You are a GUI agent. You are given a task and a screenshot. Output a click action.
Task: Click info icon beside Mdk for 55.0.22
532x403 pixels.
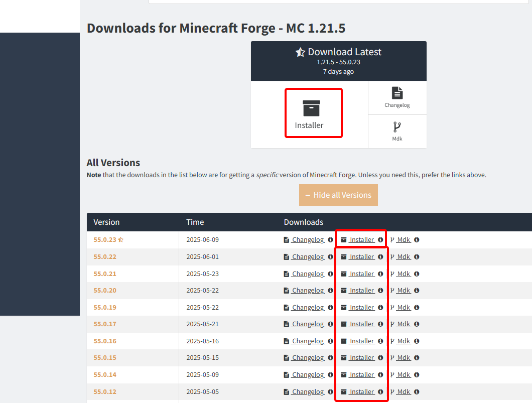coord(417,257)
